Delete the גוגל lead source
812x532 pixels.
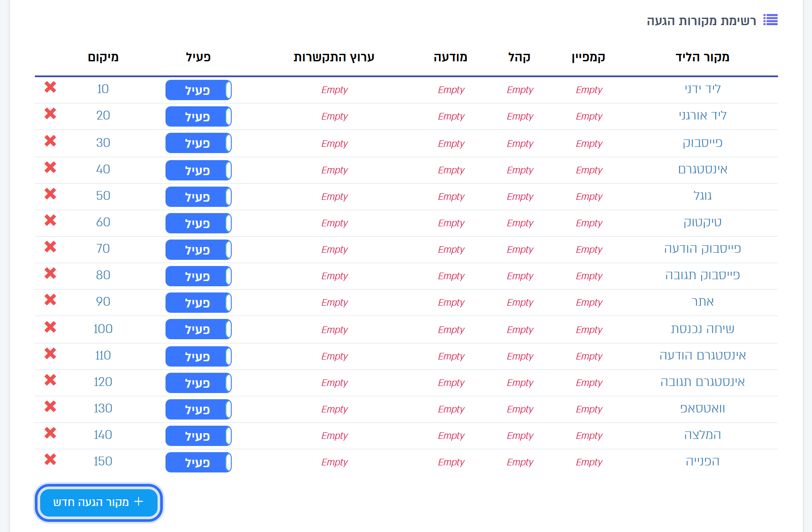[x=50, y=194]
